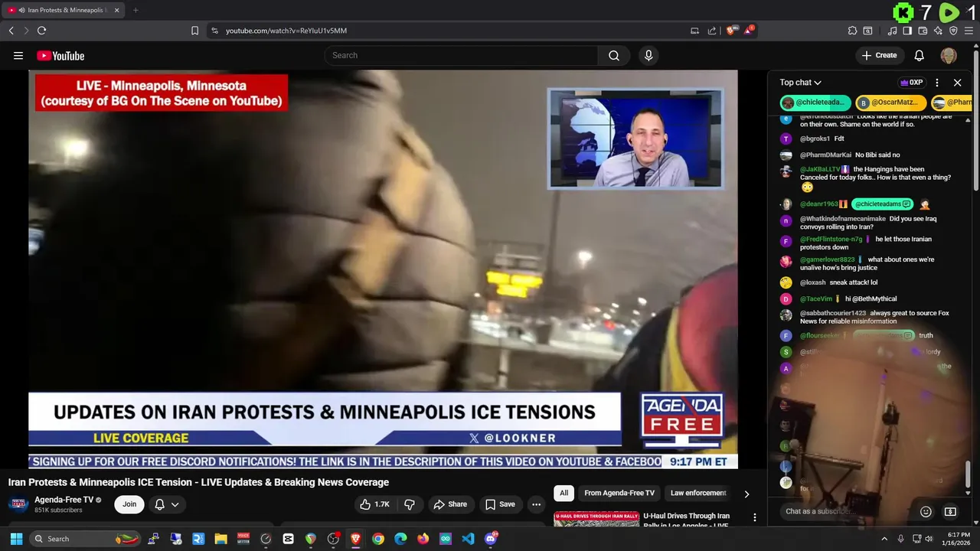Viewport: 980px width, 551px height.
Task: Save the video to a playlist
Action: pos(500,504)
